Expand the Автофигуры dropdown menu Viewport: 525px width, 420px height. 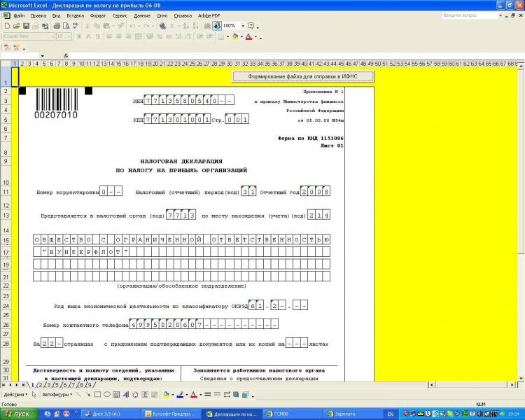57,395
